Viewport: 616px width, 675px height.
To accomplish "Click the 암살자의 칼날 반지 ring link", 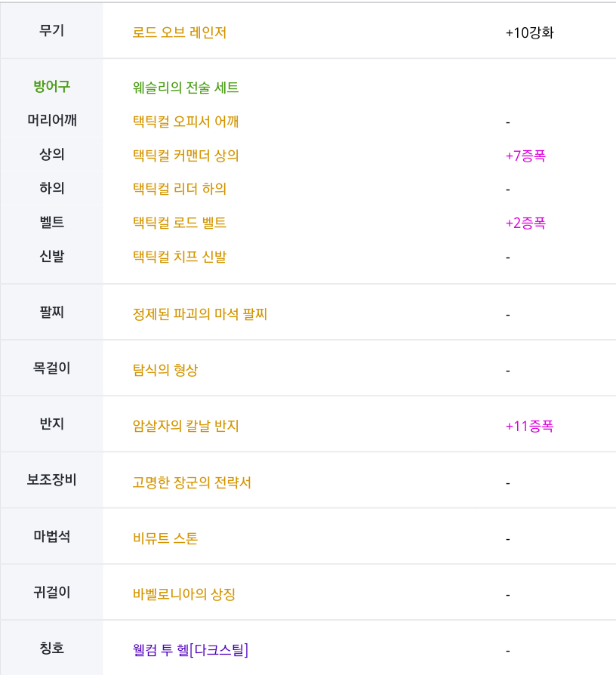I will (186, 426).
